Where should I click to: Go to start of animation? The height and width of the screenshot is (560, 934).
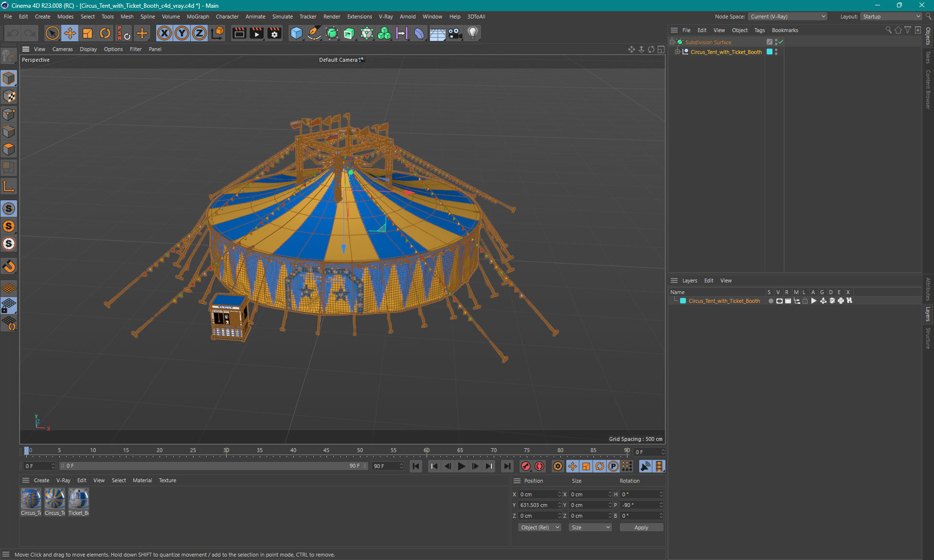[416, 466]
